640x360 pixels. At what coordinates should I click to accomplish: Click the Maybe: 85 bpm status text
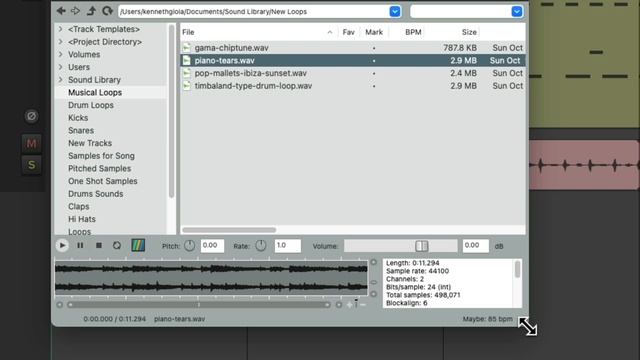[x=487, y=319]
